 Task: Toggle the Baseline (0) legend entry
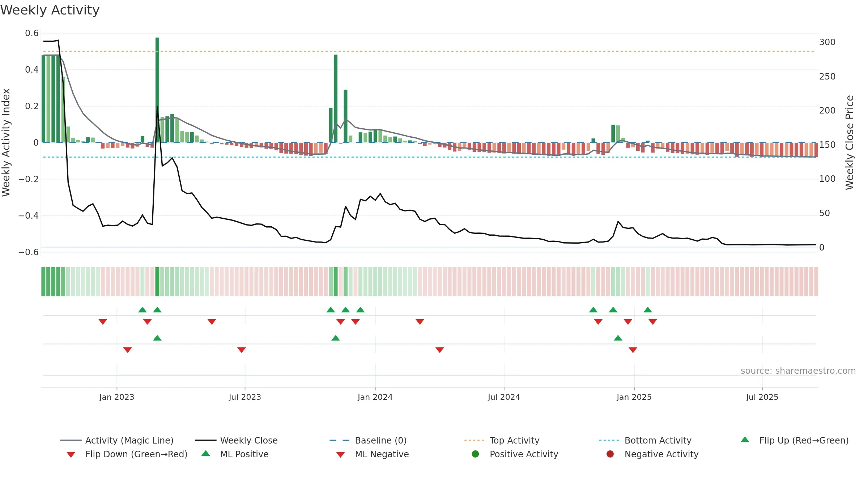coord(368,440)
